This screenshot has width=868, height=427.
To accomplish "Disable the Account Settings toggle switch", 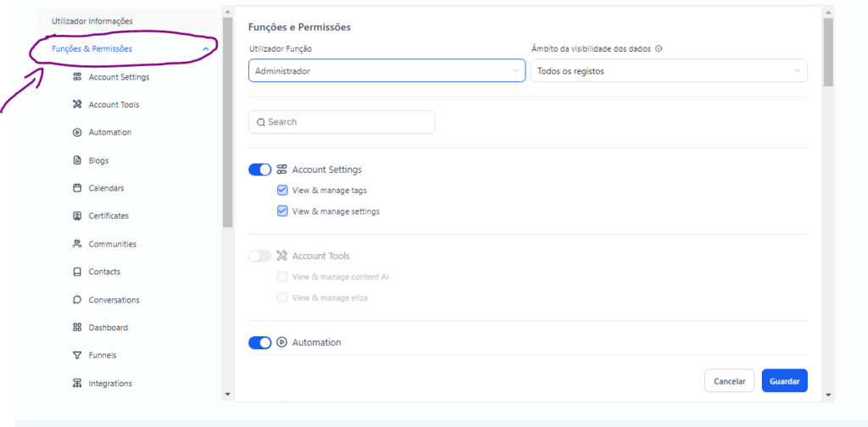I will (259, 169).
